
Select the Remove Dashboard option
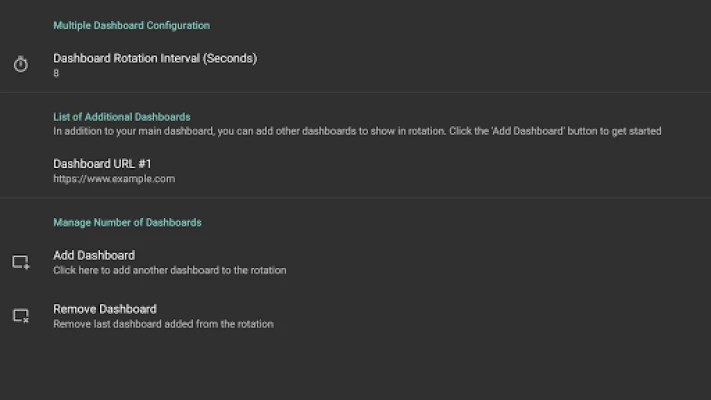tap(104, 309)
